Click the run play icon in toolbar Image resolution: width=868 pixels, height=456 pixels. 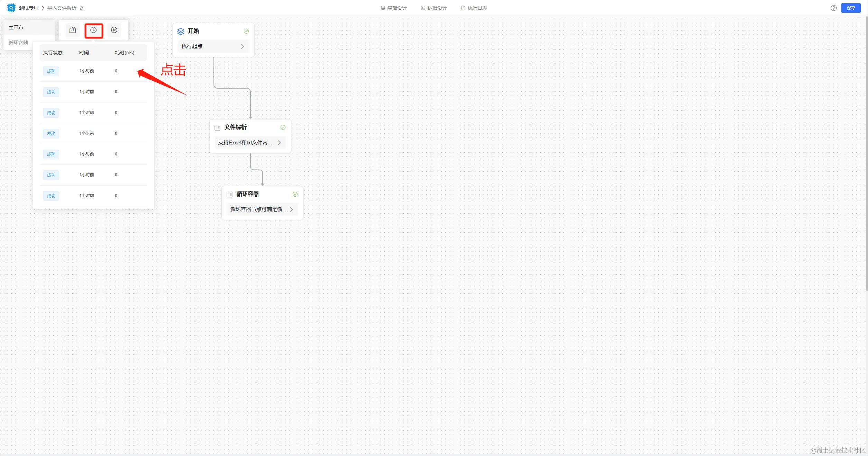point(114,30)
